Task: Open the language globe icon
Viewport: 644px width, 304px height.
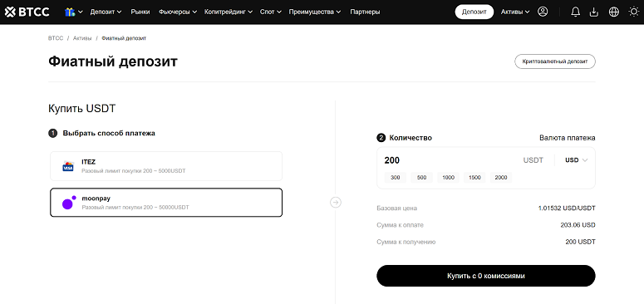Action: (x=613, y=12)
